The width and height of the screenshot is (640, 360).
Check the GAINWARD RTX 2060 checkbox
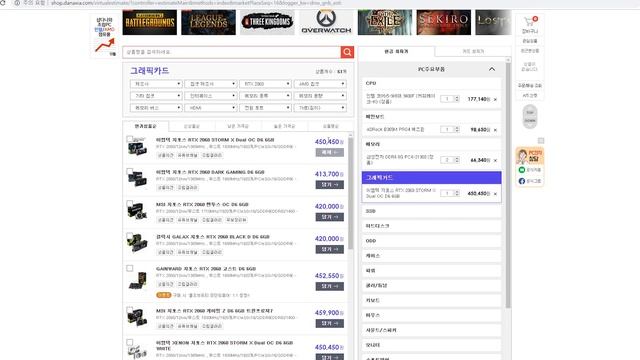pos(129,268)
